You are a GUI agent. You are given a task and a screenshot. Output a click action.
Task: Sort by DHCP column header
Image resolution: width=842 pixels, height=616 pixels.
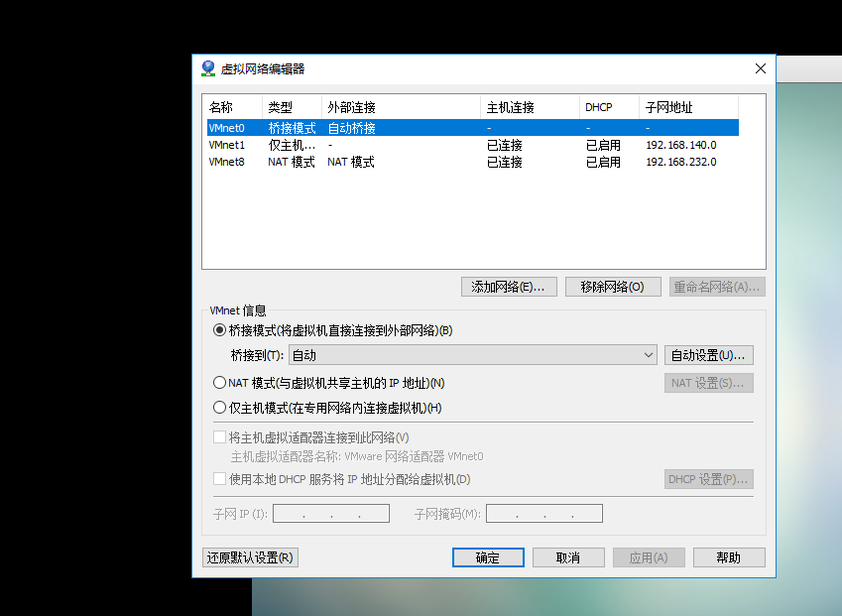click(x=609, y=107)
